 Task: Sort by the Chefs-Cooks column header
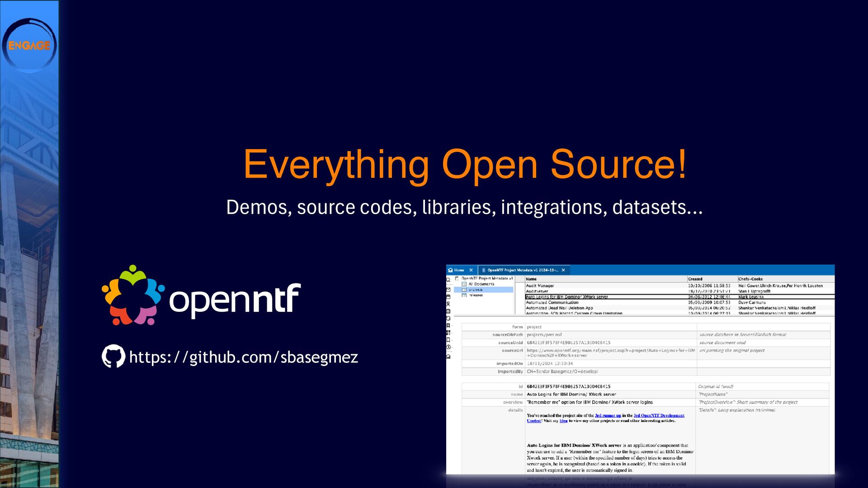[786, 279]
